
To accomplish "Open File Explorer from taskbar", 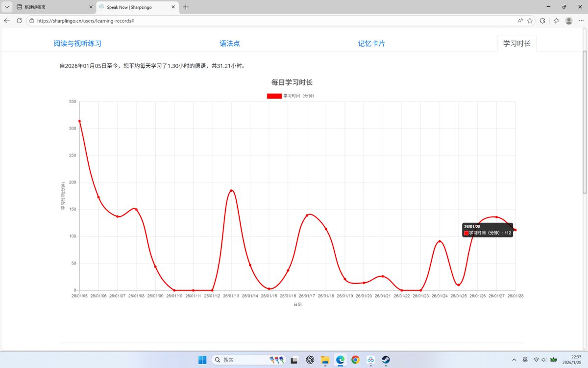I will 325,360.
